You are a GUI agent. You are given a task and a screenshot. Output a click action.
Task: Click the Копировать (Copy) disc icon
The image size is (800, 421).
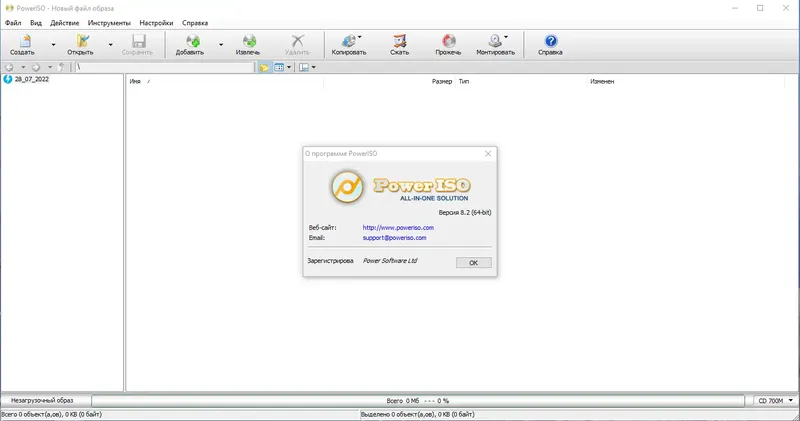[x=349, y=41]
